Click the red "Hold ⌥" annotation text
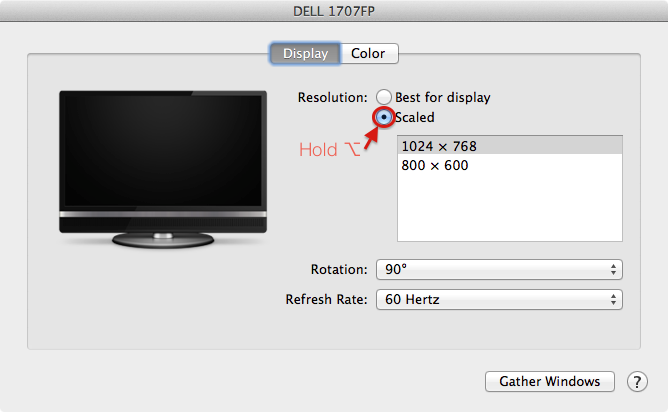Screen dimensions: 668x412 (329, 150)
